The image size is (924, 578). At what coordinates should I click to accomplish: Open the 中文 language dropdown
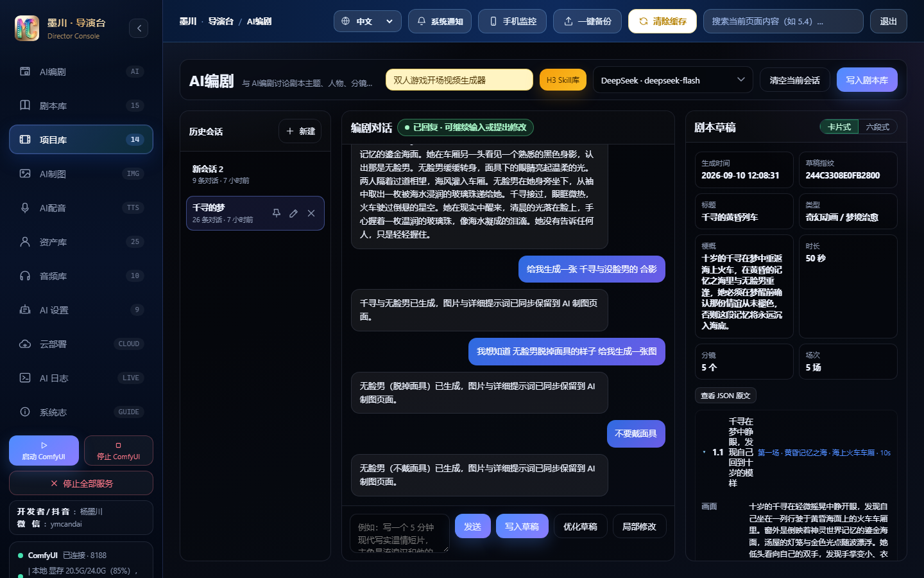(x=367, y=21)
